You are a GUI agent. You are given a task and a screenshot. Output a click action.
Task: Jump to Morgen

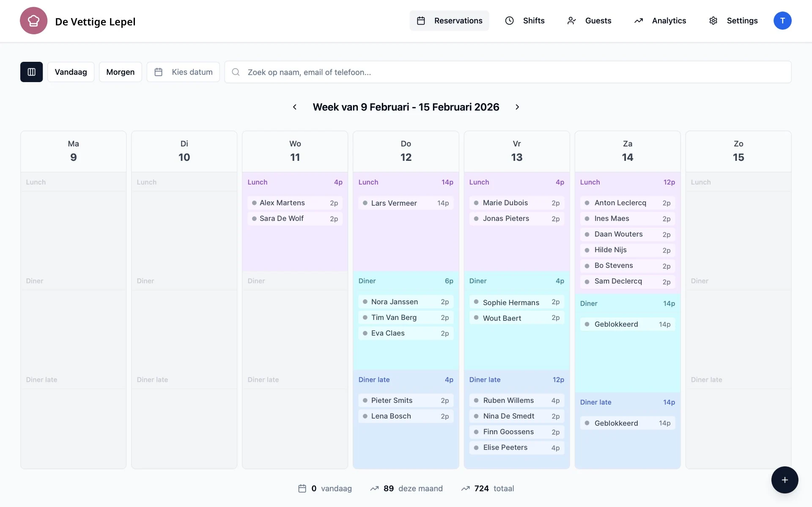coord(120,72)
